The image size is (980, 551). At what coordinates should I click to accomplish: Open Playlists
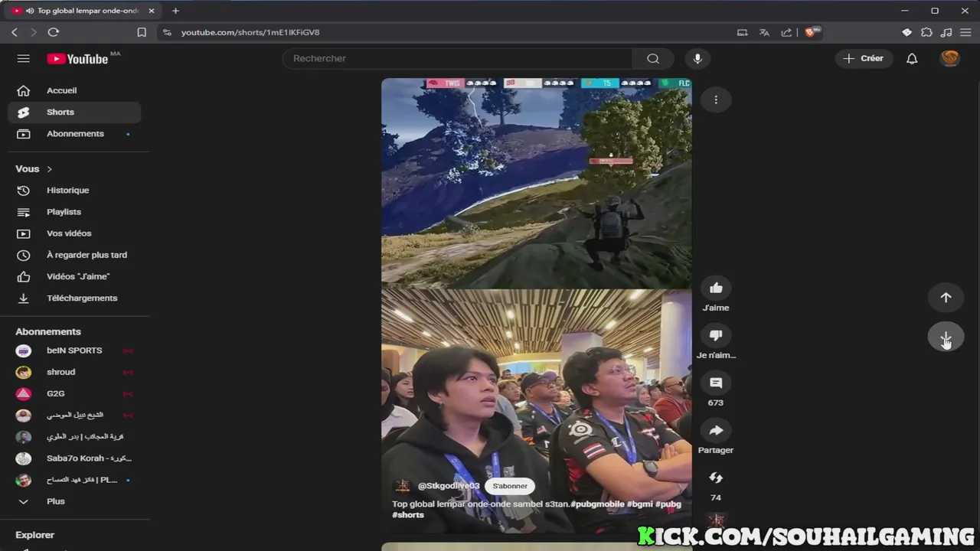(x=75, y=212)
